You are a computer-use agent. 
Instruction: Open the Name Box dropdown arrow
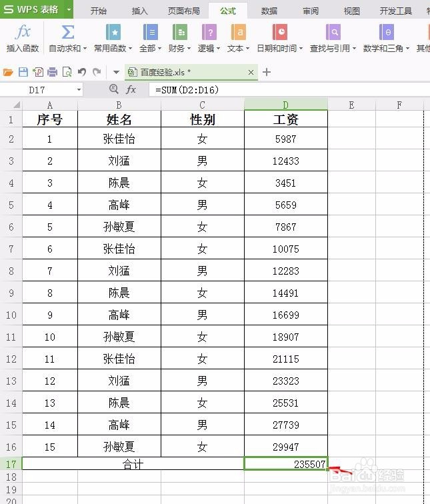coord(79,90)
